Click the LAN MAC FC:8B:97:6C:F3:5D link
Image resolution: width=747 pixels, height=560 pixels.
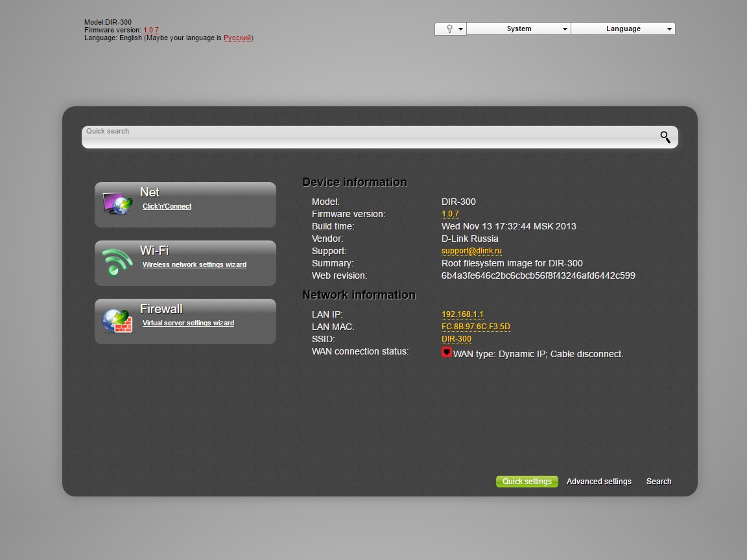pos(476,327)
